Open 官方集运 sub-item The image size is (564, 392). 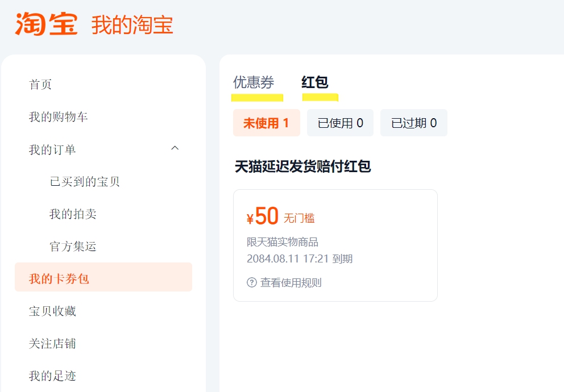coord(73,246)
